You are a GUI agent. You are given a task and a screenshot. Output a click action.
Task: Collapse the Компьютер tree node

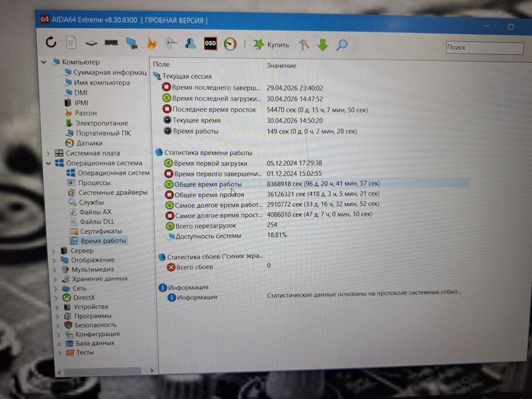(44, 62)
